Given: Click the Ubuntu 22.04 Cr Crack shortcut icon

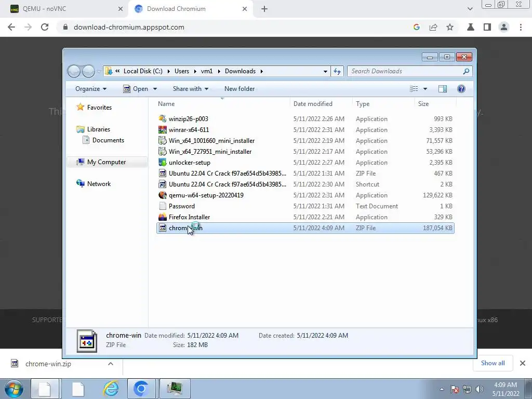Looking at the screenshot, I should [x=163, y=184].
